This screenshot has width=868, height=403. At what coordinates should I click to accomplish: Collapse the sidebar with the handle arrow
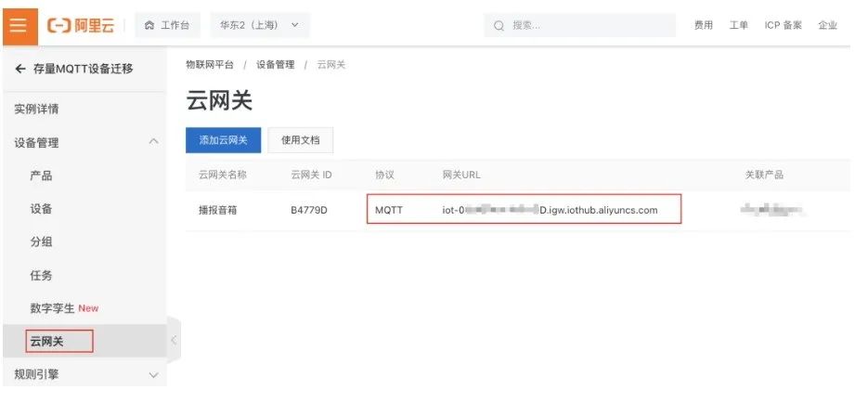[x=174, y=341]
